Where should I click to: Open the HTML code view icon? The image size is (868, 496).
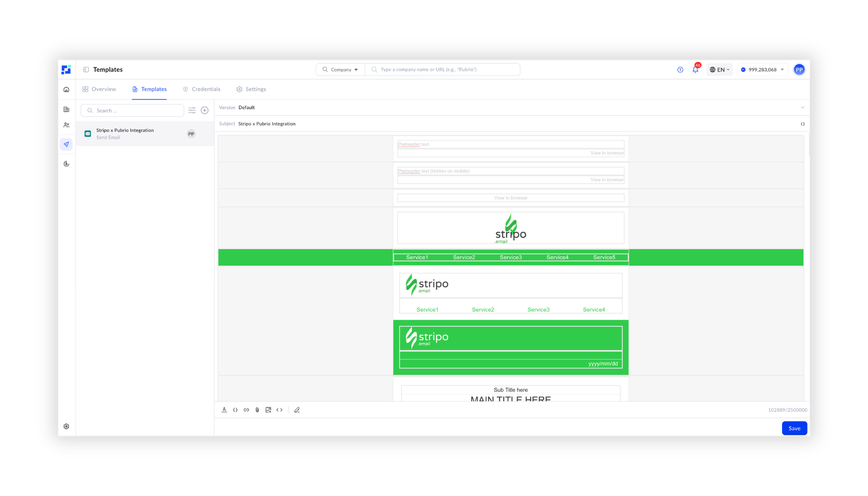pyautogui.click(x=279, y=410)
